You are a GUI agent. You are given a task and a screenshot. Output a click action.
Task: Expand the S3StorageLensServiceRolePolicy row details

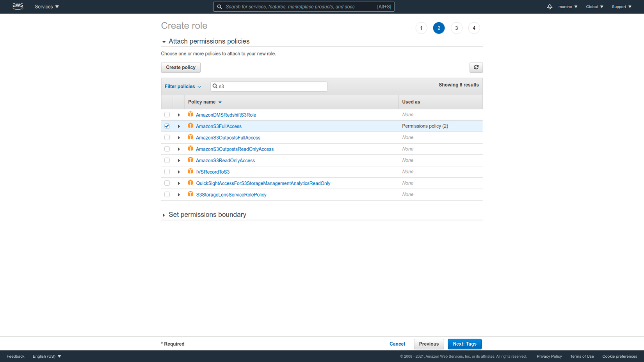(179, 195)
